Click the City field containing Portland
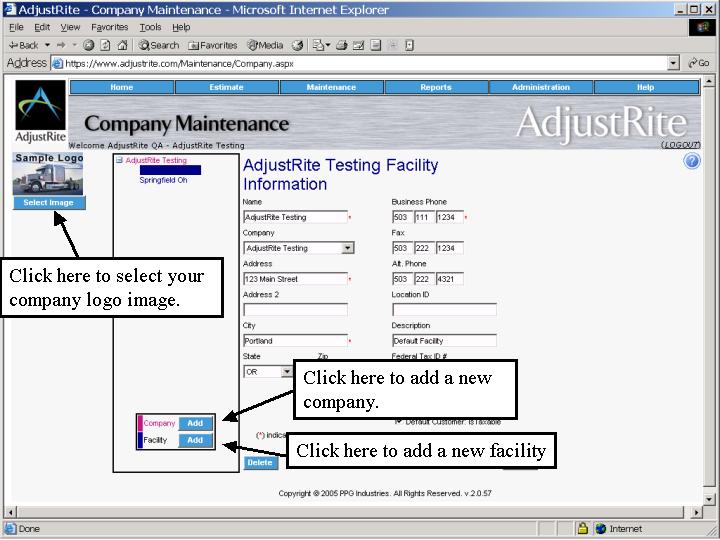 295,341
